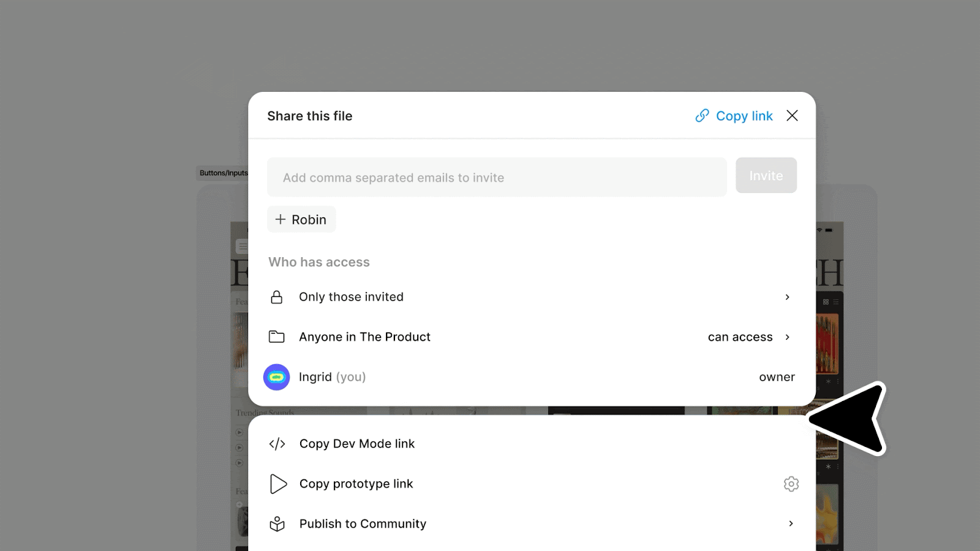980x551 pixels.
Task: Click Copy Dev Mode link
Action: (x=357, y=443)
